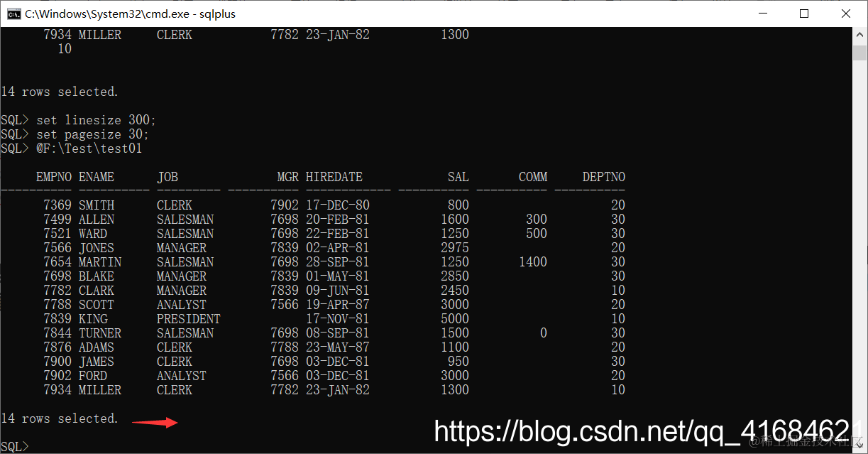Click the 'set linesize 300;' command line
The height and width of the screenshot is (454, 868).
[x=96, y=120]
